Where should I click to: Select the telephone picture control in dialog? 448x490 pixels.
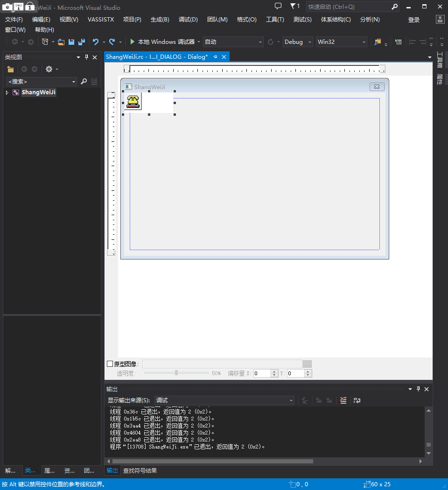pos(133,101)
